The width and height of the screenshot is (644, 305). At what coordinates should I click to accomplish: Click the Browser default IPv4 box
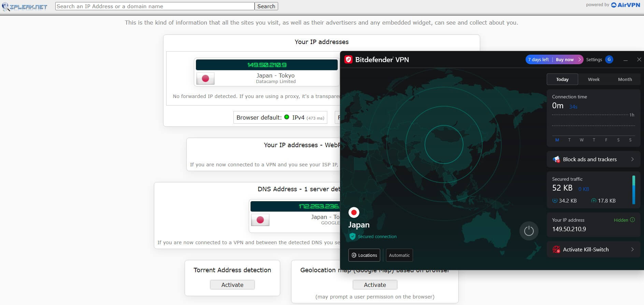280,117
